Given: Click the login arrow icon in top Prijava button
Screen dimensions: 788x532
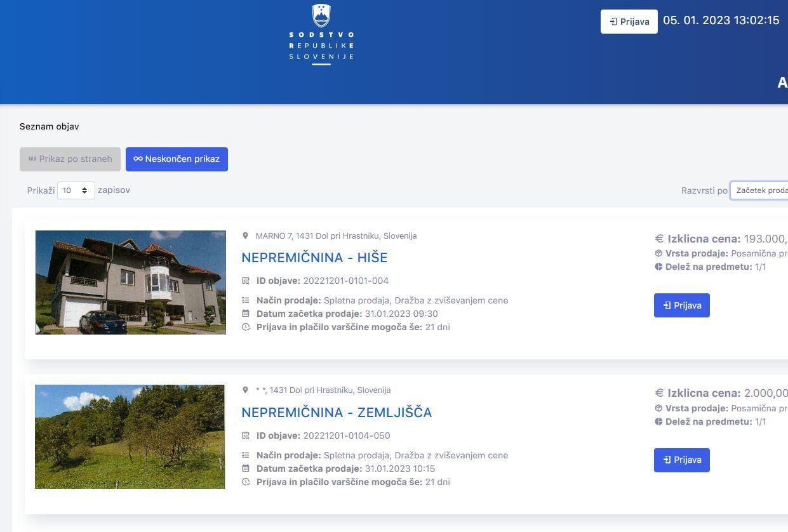Looking at the screenshot, I should (x=613, y=21).
